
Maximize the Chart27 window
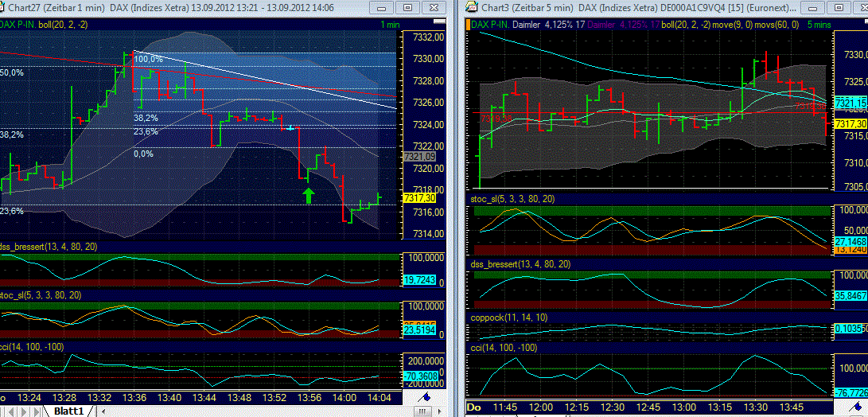pyautogui.click(x=408, y=8)
